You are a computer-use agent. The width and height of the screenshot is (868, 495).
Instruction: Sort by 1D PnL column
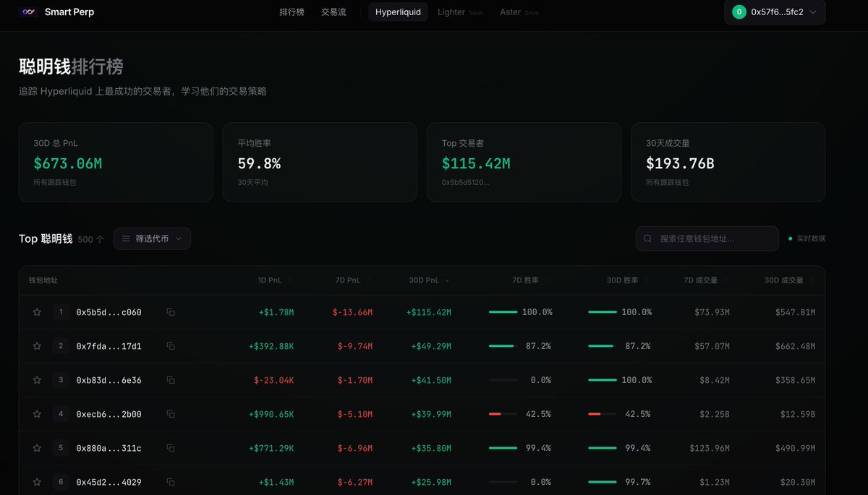274,280
